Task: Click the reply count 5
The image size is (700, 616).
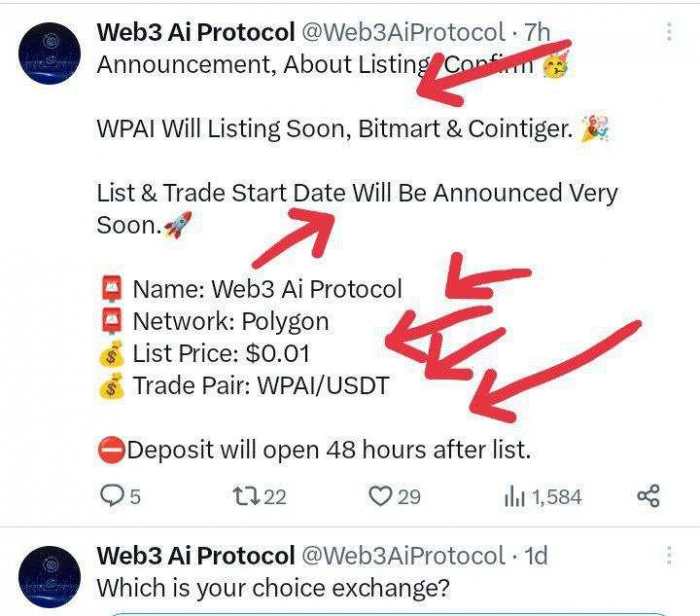Action: tap(135, 497)
